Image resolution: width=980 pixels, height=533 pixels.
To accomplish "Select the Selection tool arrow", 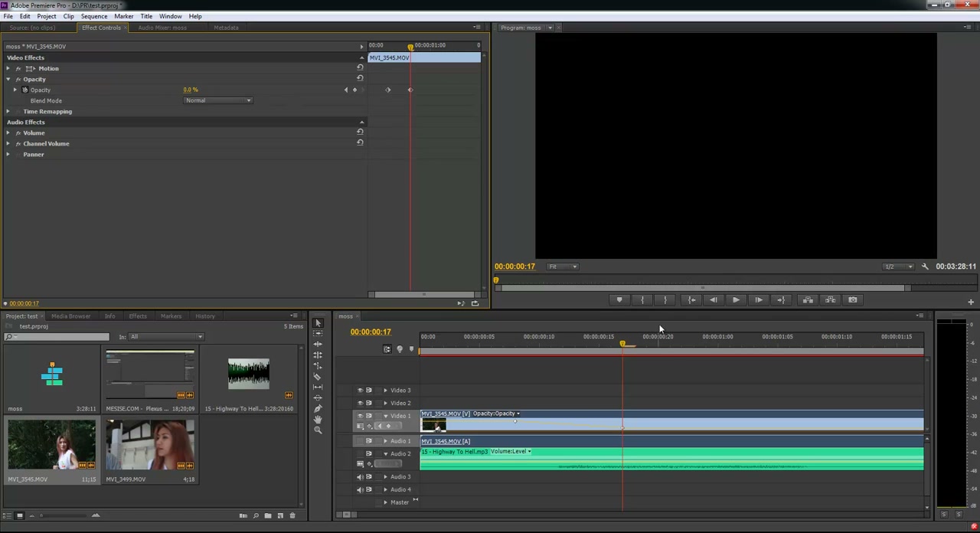I will (x=318, y=322).
